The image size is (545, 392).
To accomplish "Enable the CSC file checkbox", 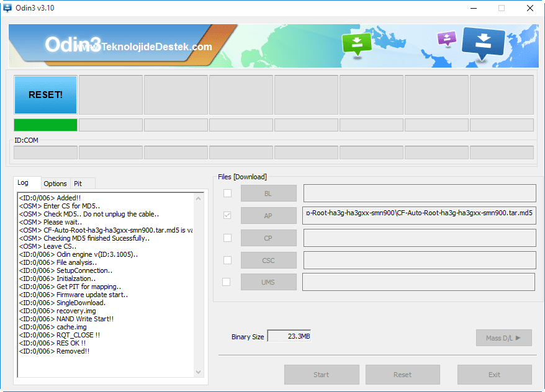I will point(227,260).
